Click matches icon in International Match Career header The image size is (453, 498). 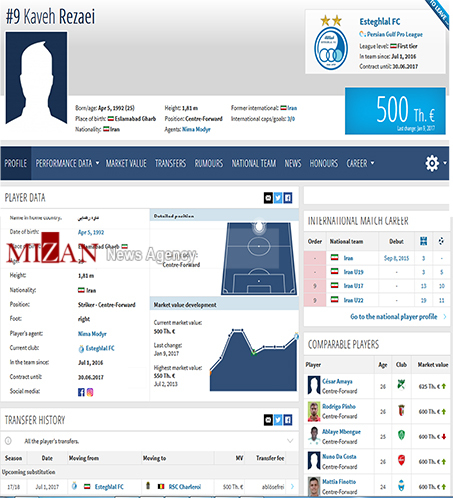coord(423,241)
